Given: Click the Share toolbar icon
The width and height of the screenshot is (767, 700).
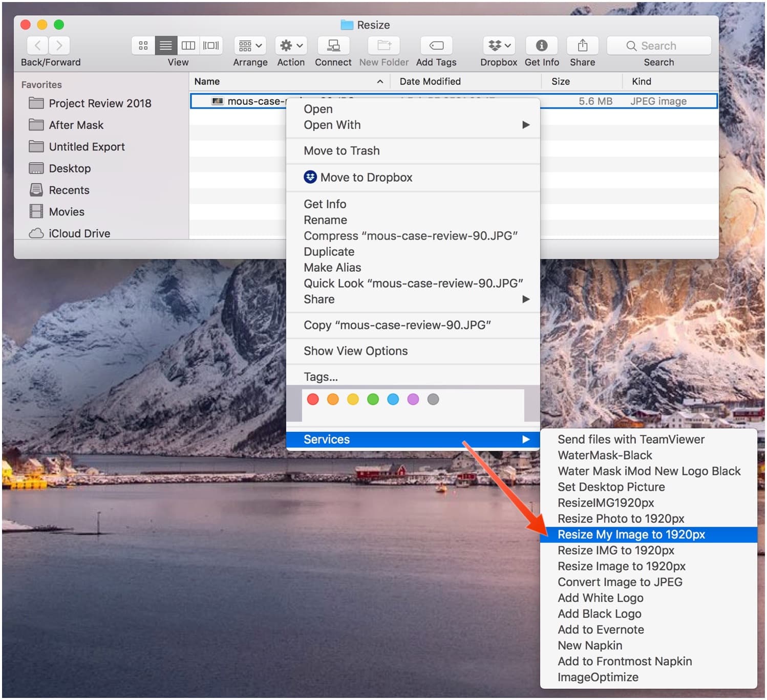Looking at the screenshot, I should click(x=582, y=46).
